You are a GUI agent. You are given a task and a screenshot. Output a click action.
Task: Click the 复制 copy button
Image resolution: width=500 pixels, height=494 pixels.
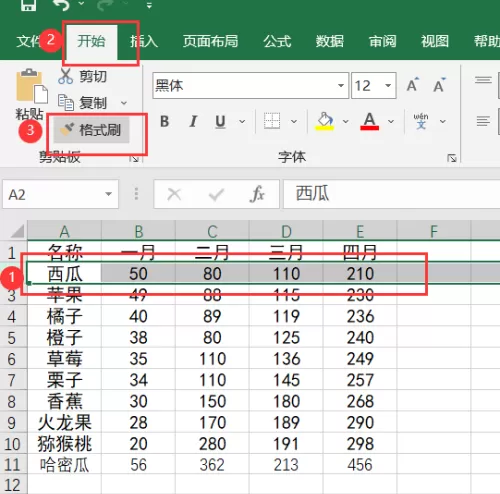tap(83, 102)
